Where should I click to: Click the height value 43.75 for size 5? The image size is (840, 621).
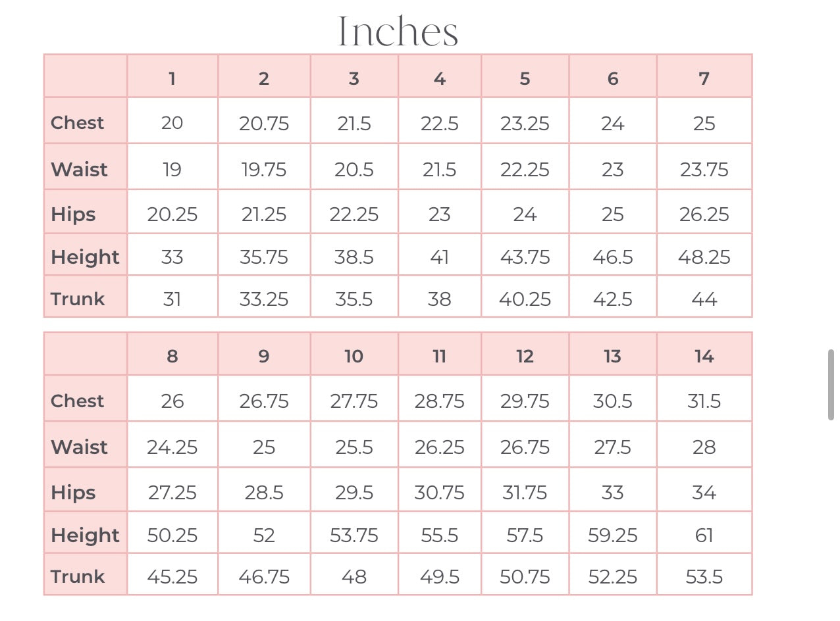click(x=525, y=257)
